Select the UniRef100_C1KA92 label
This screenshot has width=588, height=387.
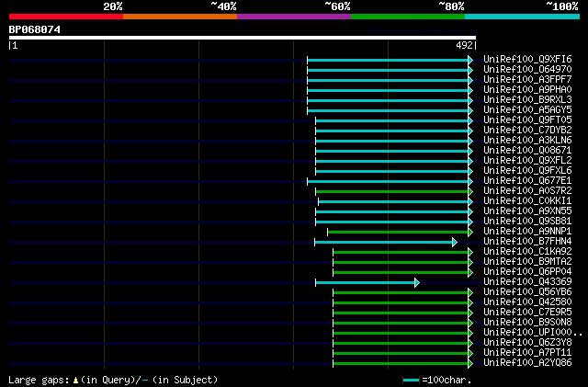coord(527,252)
